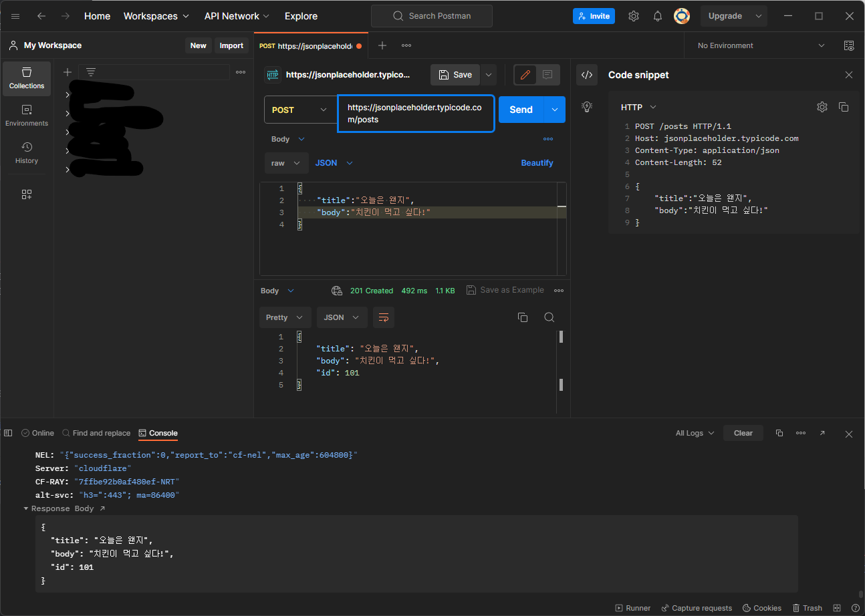The height and width of the screenshot is (616, 865).
Task: Open the No Environment selector
Action: (x=761, y=45)
